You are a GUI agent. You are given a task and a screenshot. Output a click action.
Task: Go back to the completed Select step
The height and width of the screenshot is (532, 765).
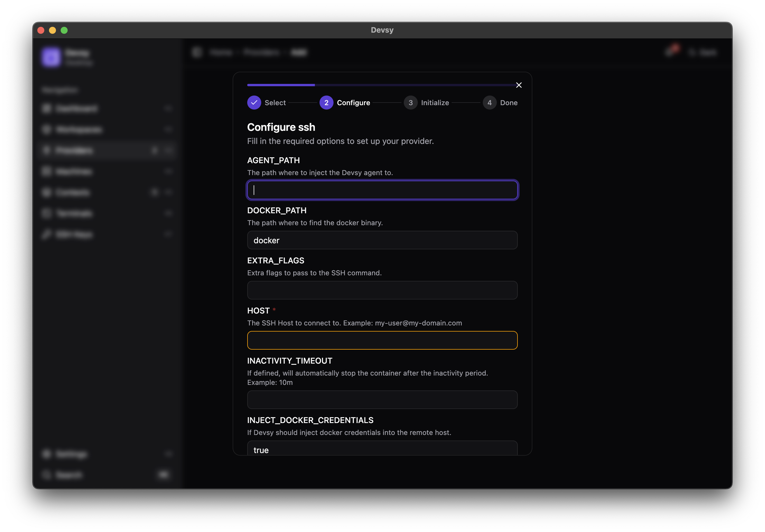[266, 103]
